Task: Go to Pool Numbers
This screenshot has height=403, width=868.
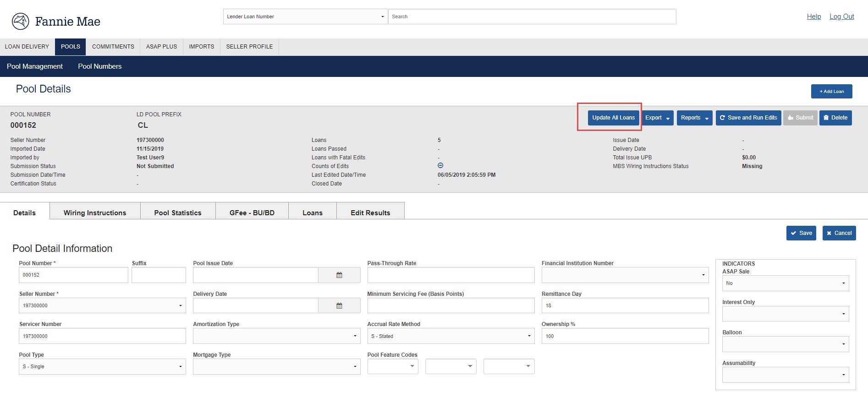Action: click(x=100, y=66)
